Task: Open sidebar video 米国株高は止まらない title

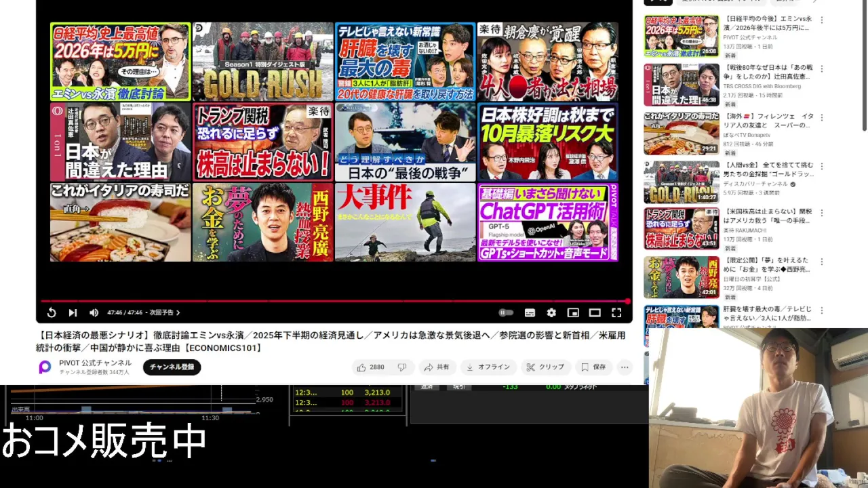Action: (x=768, y=216)
